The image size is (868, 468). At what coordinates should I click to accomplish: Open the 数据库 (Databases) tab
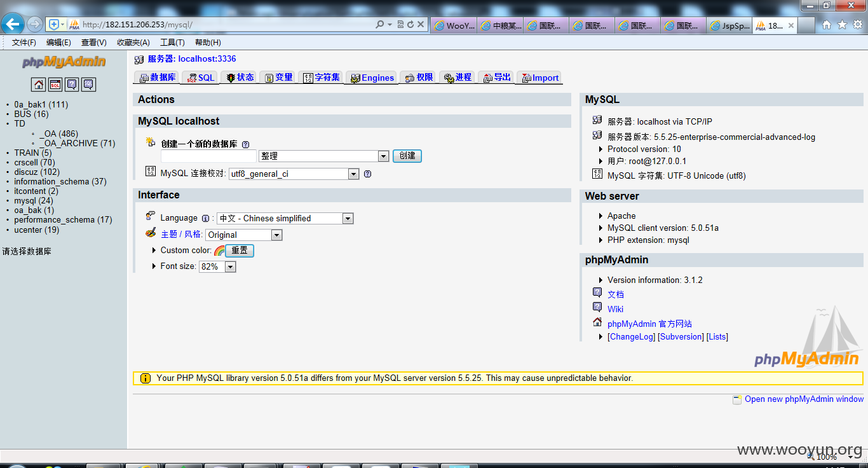(158, 78)
